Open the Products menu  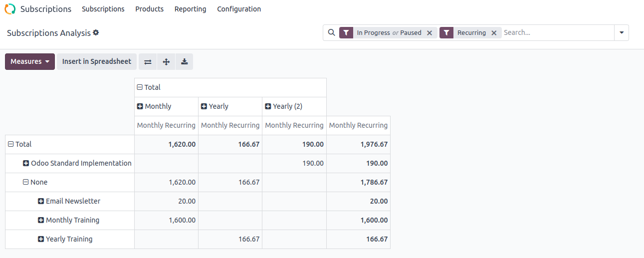[x=149, y=9]
